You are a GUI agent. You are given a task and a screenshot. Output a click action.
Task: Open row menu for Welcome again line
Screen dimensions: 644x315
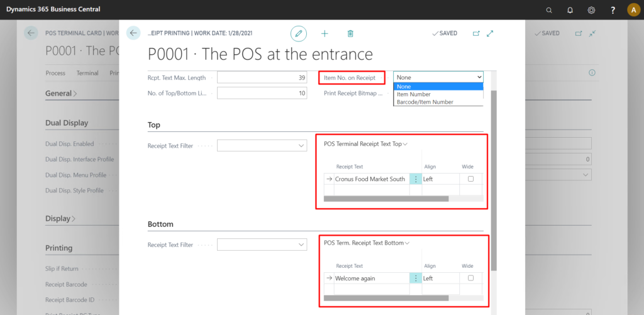pyautogui.click(x=416, y=278)
